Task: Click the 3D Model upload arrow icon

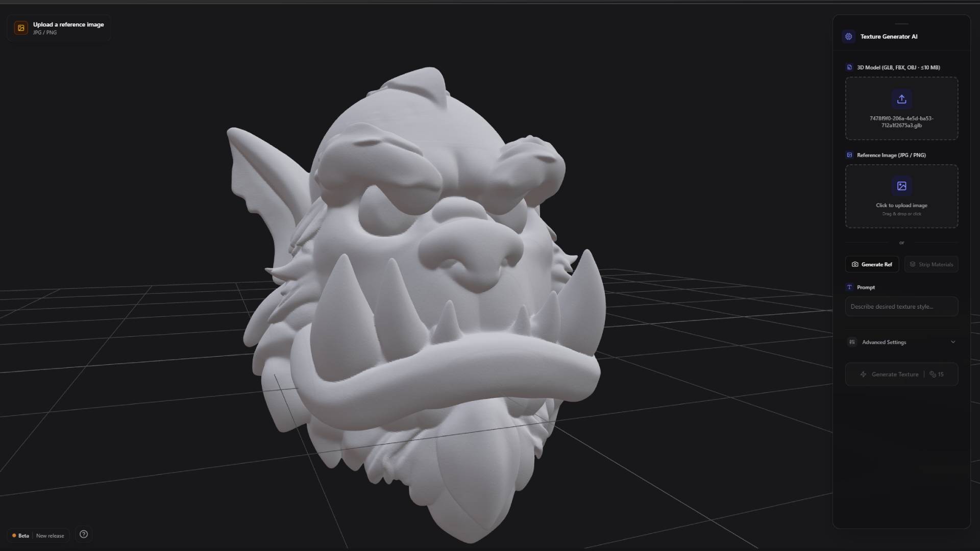Action: [x=901, y=99]
